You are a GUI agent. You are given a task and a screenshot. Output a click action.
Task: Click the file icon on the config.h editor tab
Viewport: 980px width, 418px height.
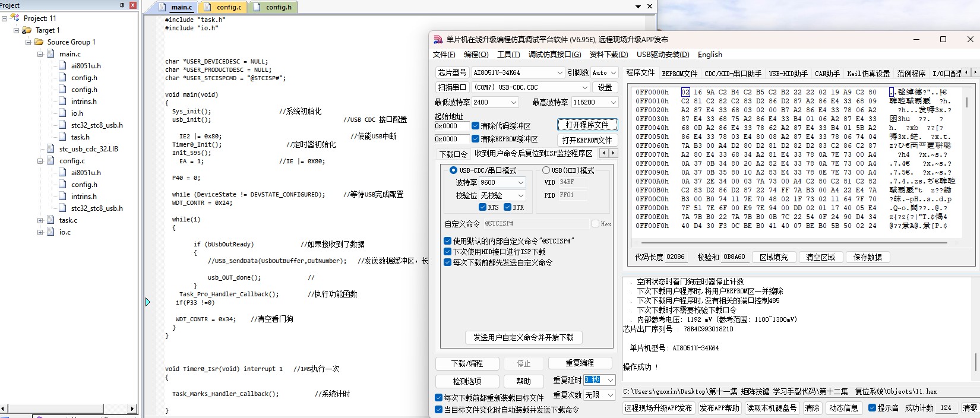click(x=257, y=7)
